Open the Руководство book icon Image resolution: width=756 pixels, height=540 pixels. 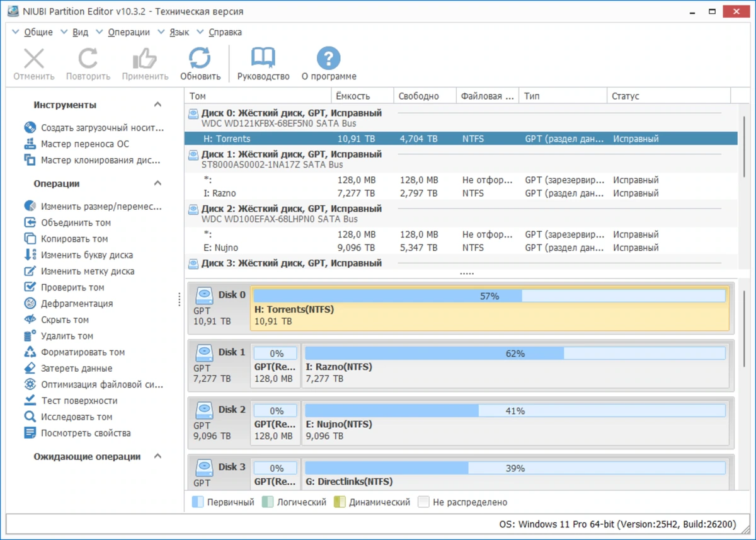point(263,59)
